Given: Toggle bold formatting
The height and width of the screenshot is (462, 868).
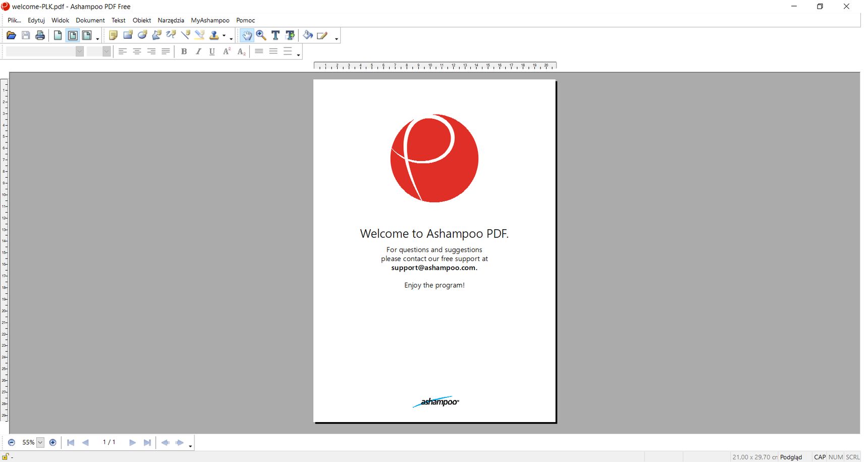Looking at the screenshot, I should (x=184, y=52).
